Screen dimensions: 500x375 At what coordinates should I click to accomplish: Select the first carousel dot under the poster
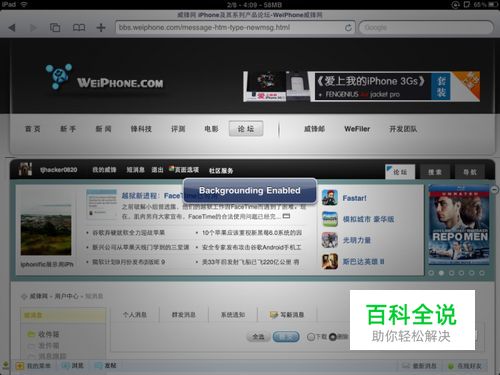[x=431, y=273]
